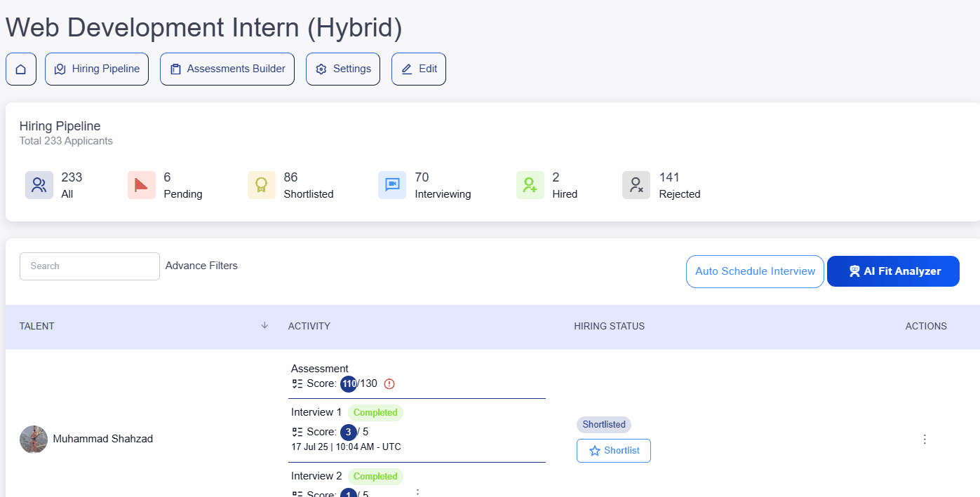Screen dimensions: 980x497
Task: Click Auto Schedule Interview
Action: pos(755,271)
